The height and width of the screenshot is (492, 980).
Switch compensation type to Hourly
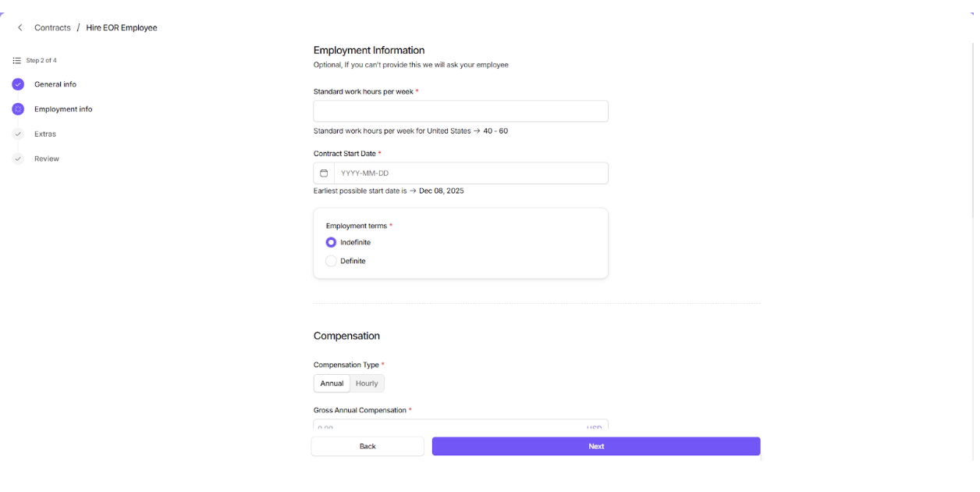[x=367, y=383]
